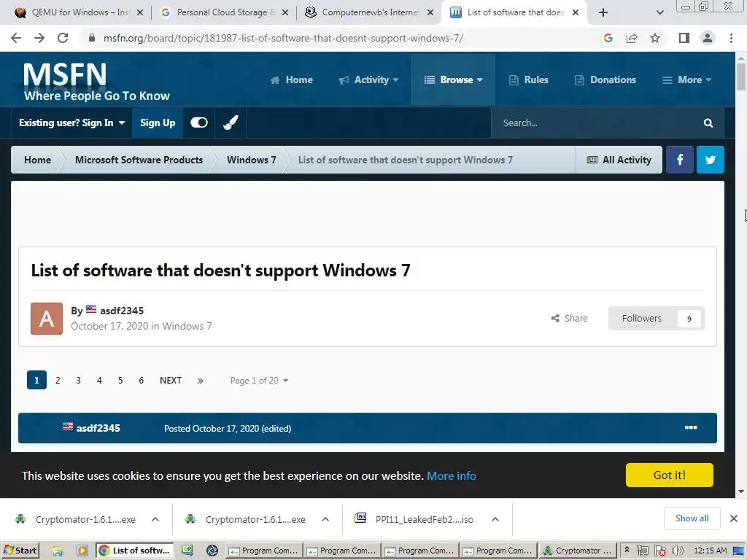Go to NEXT page of topic

(x=171, y=381)
